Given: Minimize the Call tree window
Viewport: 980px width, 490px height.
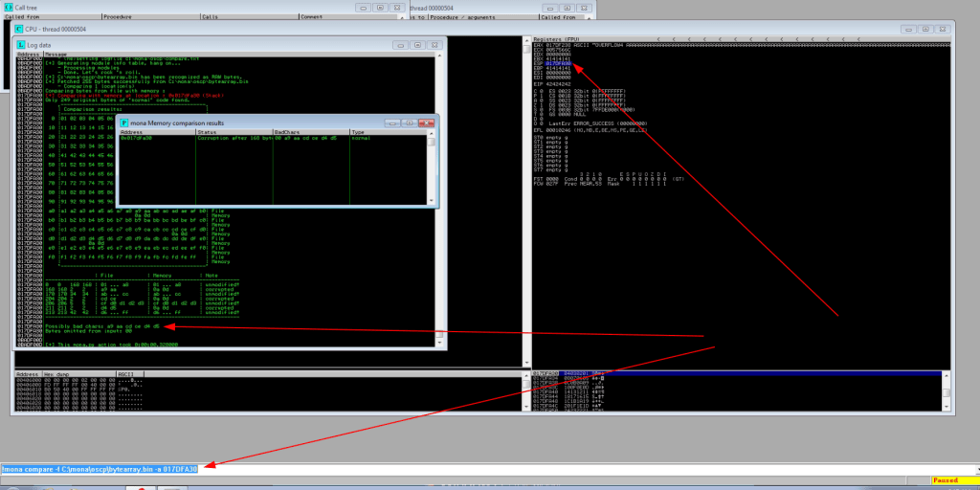Looking at the screenshot, I should click(x=362, y=7).
